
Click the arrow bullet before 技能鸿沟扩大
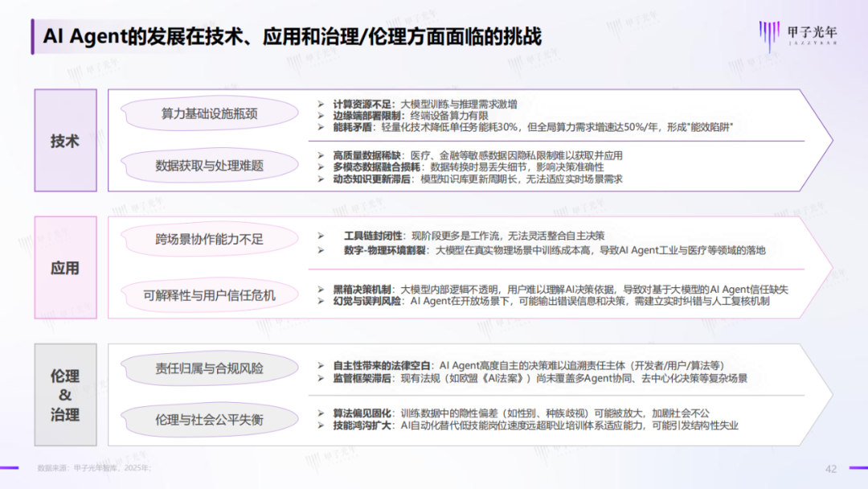pos(321,425)
